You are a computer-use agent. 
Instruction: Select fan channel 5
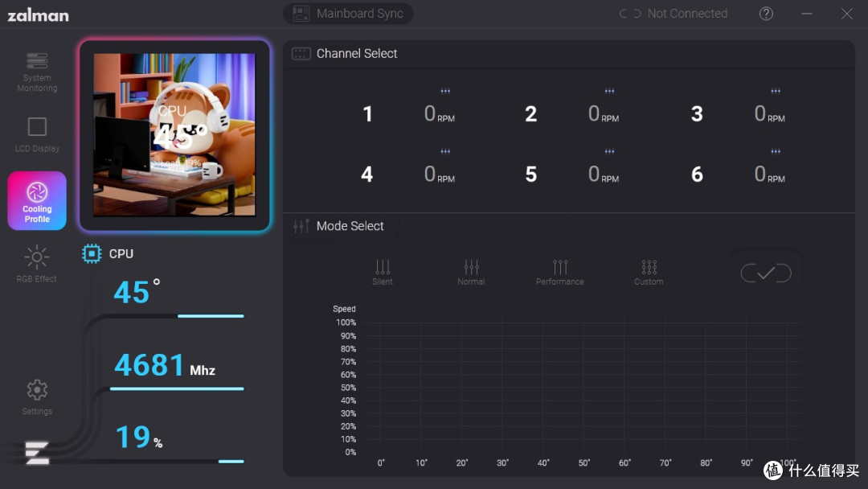coord(531,175)
